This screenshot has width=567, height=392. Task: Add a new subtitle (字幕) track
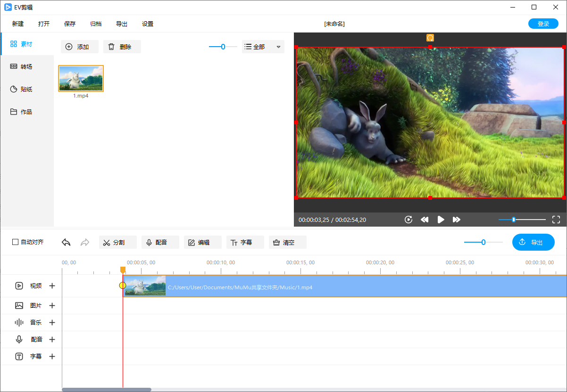(52, 357)
